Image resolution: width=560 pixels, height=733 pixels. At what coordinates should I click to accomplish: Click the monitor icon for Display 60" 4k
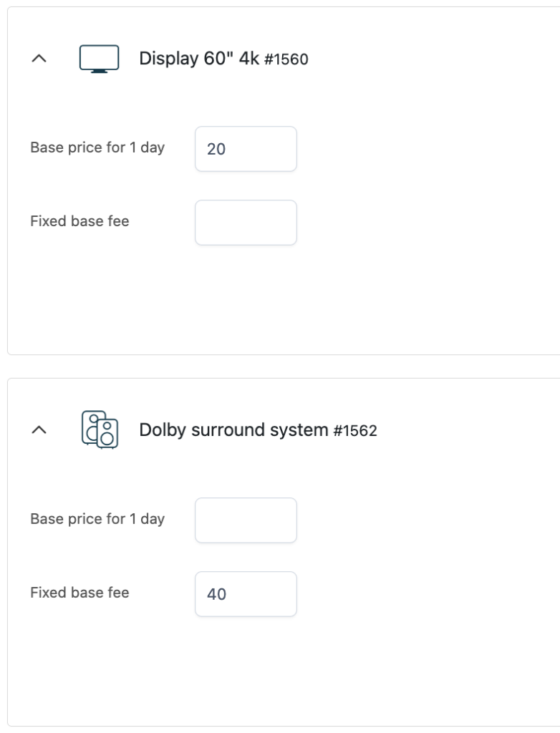pyautogui.click(x=99, y=59)
